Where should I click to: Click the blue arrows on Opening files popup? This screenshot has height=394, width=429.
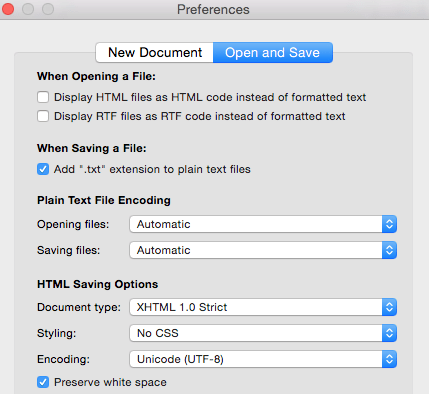point(389,224)
